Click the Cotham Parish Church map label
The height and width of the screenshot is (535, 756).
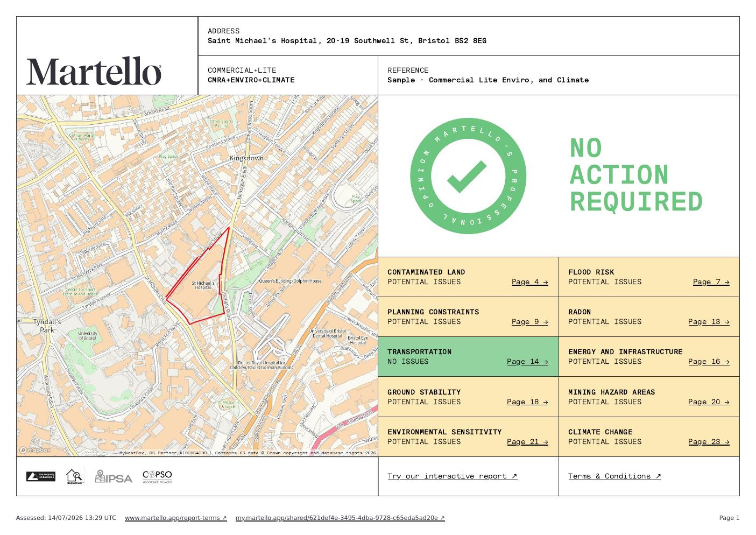pyautogui.click(x=82, y=137)
